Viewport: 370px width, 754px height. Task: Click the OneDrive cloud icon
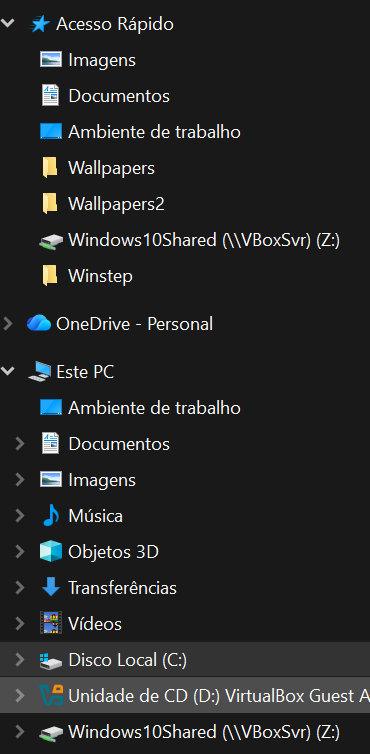[x=39, y=324]
